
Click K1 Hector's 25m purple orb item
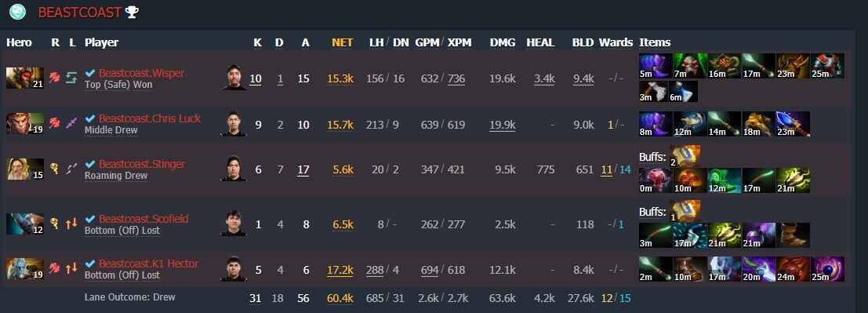[827, 269]
